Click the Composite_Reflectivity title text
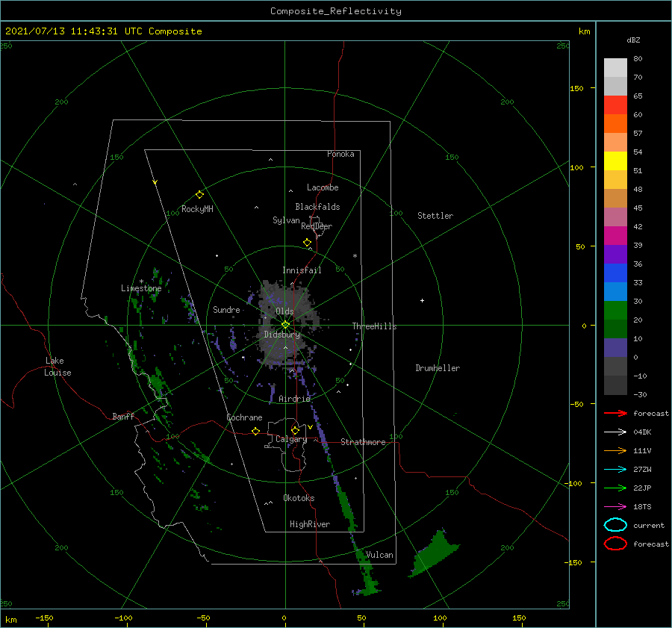The image size is (672, 628). point(336,11)
